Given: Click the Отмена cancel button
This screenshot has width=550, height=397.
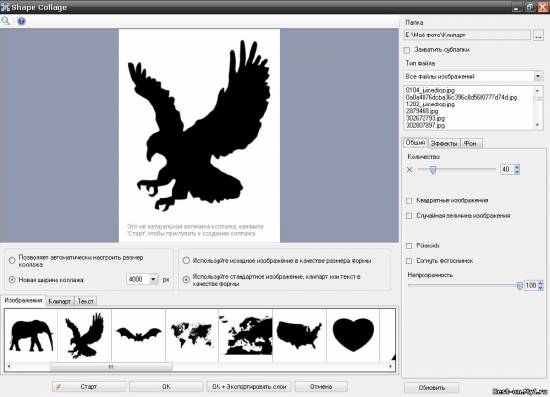Looking at the screenshot, I should [321, 386].
